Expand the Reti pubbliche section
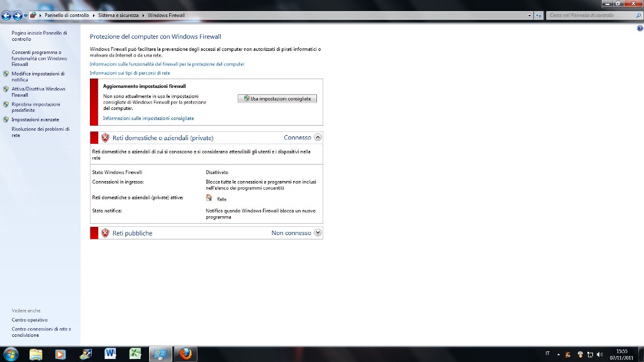Image resolution: width=644 pixels, height=362 pixels. pyautogui.click(x=318, y=233)
